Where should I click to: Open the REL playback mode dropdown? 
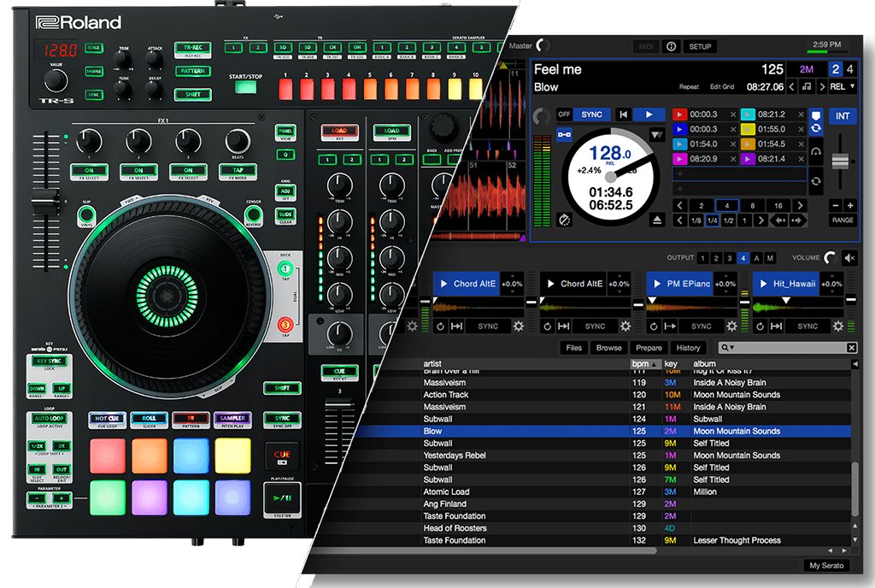pos(842,86)
